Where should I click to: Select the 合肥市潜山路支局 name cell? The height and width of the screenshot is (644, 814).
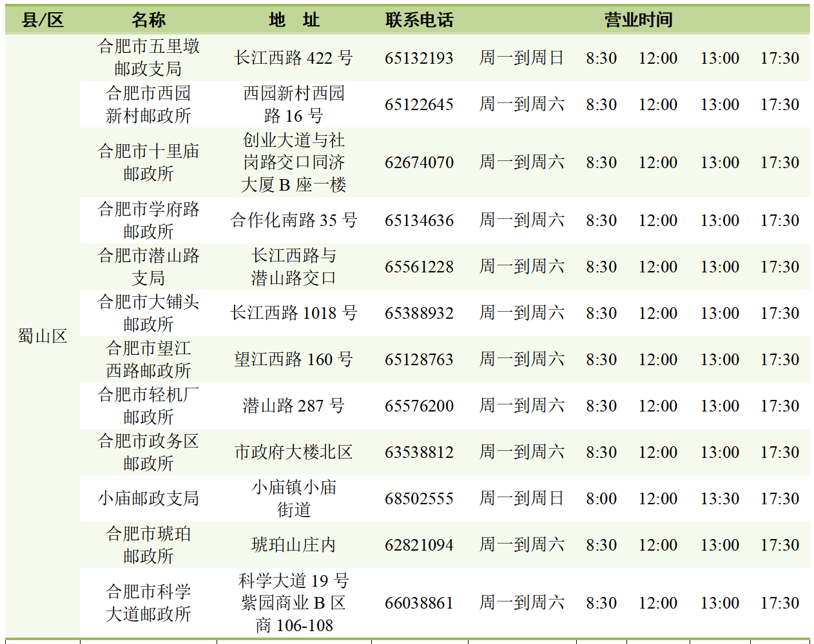click(x=148, y=267)
